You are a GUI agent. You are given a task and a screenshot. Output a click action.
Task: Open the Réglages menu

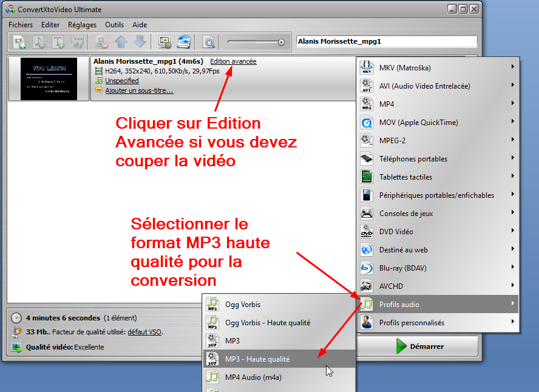82,25
